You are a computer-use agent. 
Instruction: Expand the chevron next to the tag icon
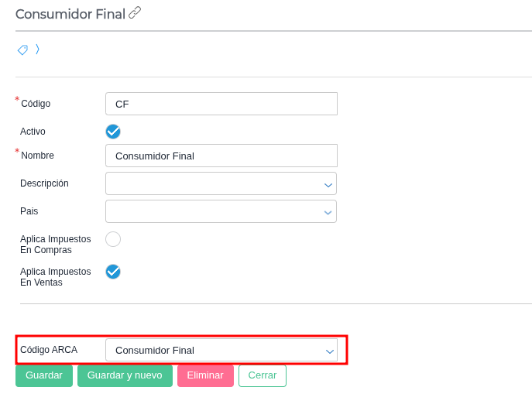pyautogui.click(x=37, y=50)
